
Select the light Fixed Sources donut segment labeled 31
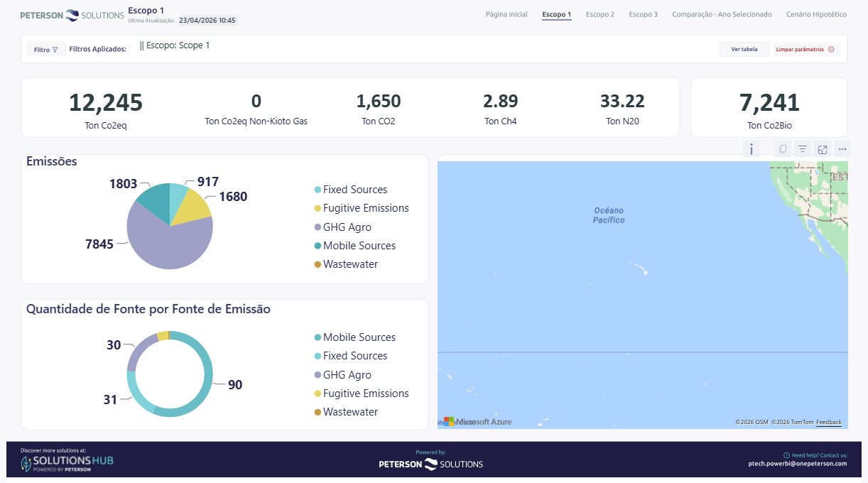click(136, 394)
